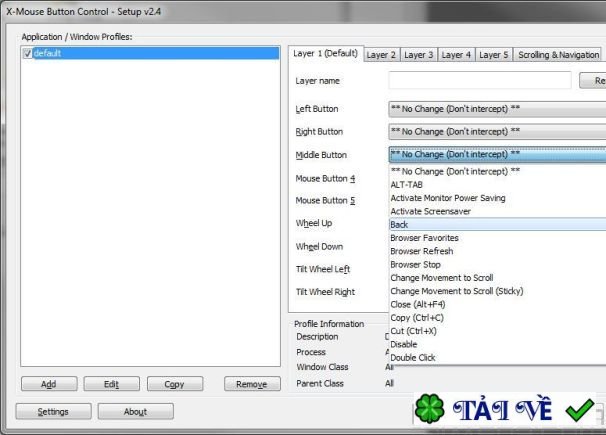
Task: Click the Wheel Down label
Action: 319,246
